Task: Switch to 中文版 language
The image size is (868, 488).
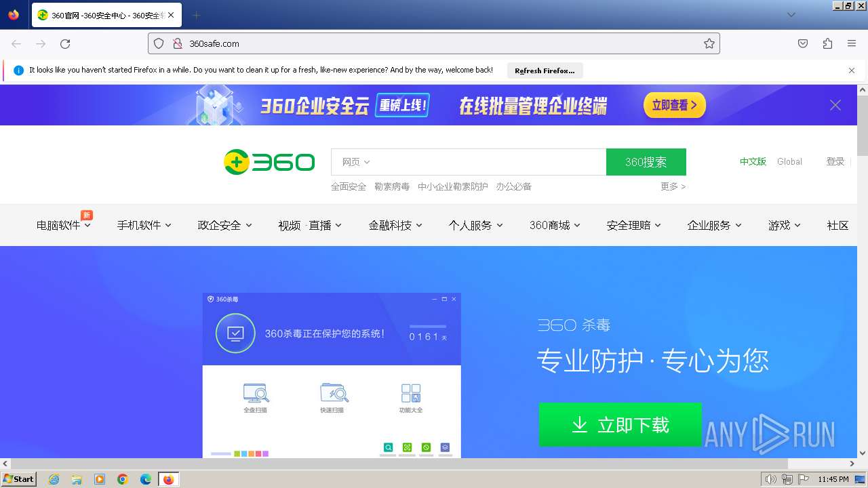Action: coord(753,161)
